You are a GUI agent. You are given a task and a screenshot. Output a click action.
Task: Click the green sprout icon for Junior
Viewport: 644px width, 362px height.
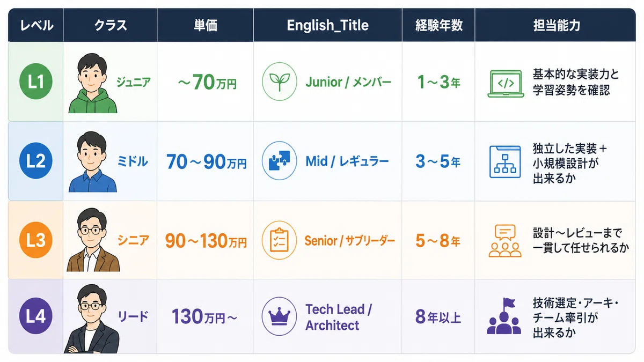279,82
